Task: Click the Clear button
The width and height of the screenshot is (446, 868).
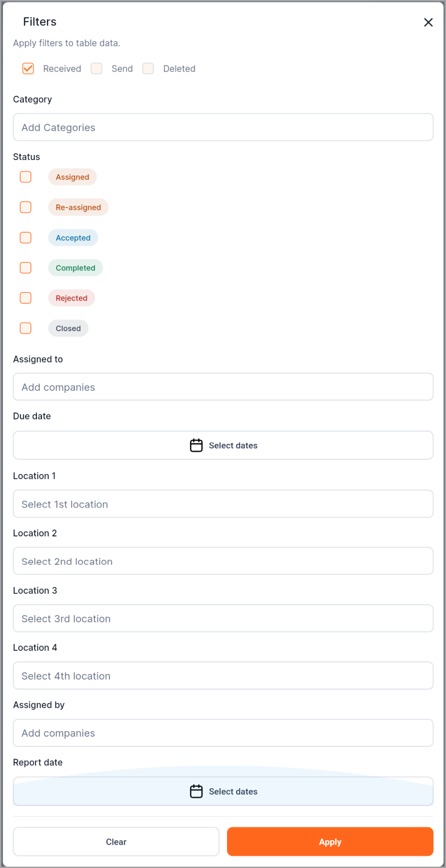Action: (116, 842)
